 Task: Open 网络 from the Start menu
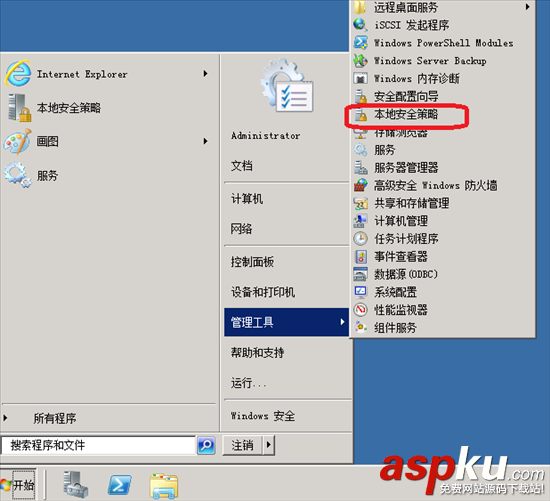coord(241,229)
